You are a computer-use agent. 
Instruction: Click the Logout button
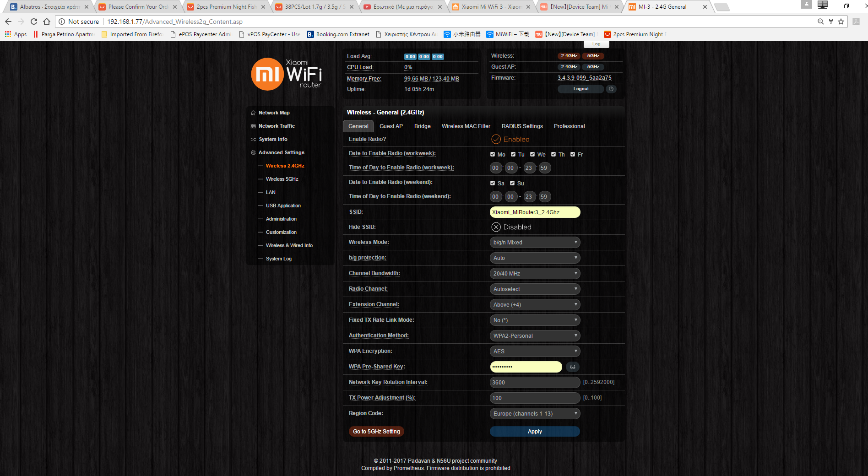point(581,89)
